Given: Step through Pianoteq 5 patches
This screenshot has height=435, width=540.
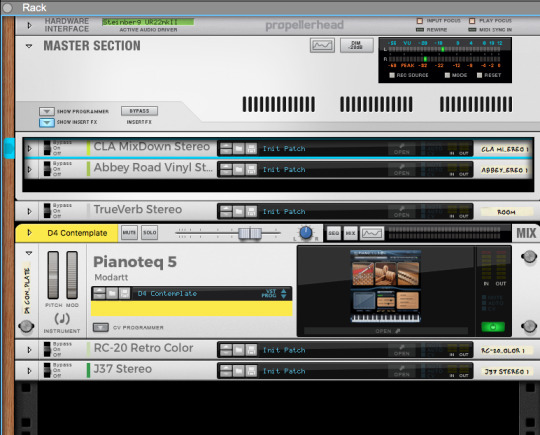Looking at the screenshot, I should point(99,293).
